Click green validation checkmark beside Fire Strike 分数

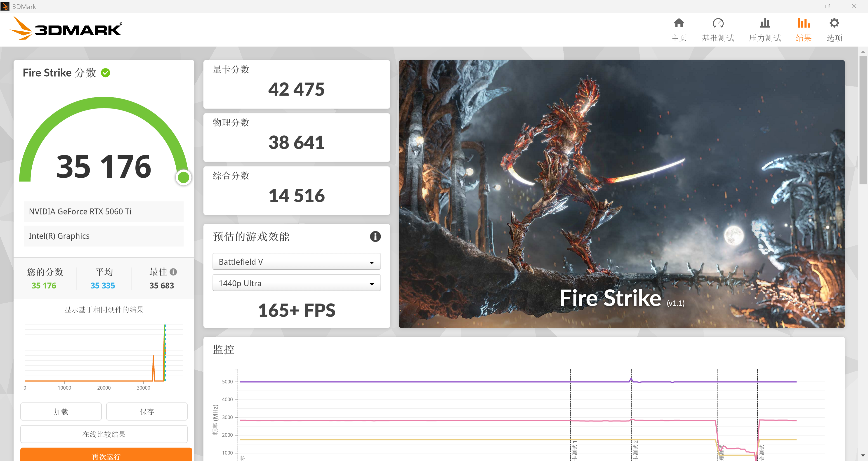pyautogui.click(x=106, y=73)
